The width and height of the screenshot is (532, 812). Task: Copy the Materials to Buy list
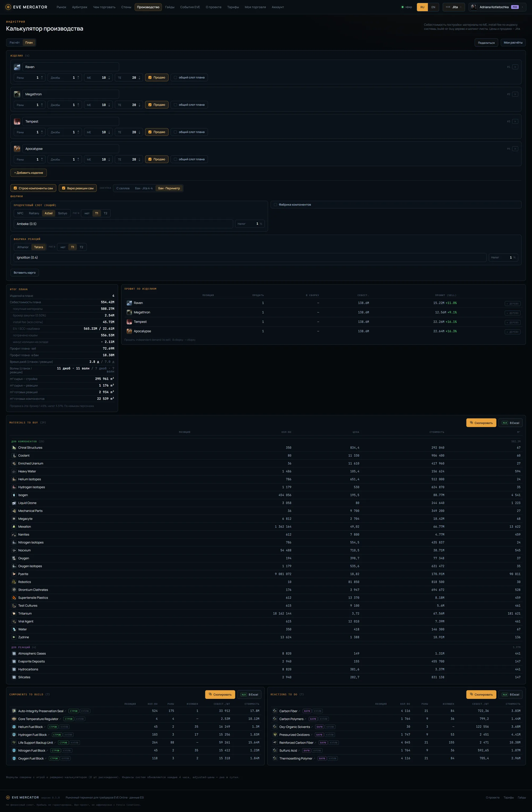[481, 423]
